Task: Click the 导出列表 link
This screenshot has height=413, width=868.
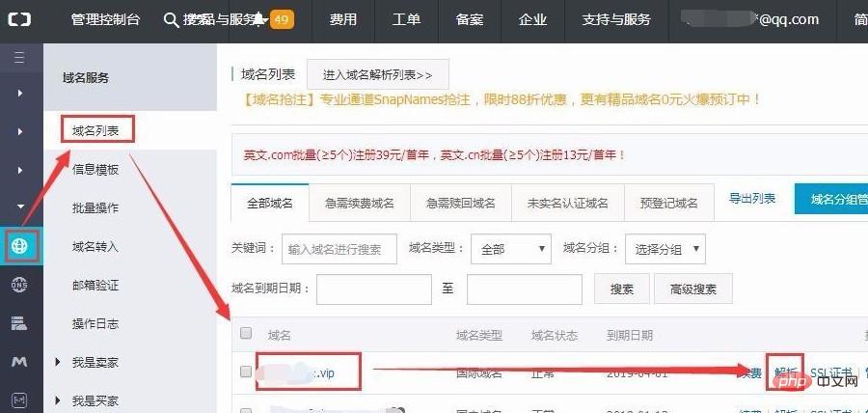Action: point(751,199)
